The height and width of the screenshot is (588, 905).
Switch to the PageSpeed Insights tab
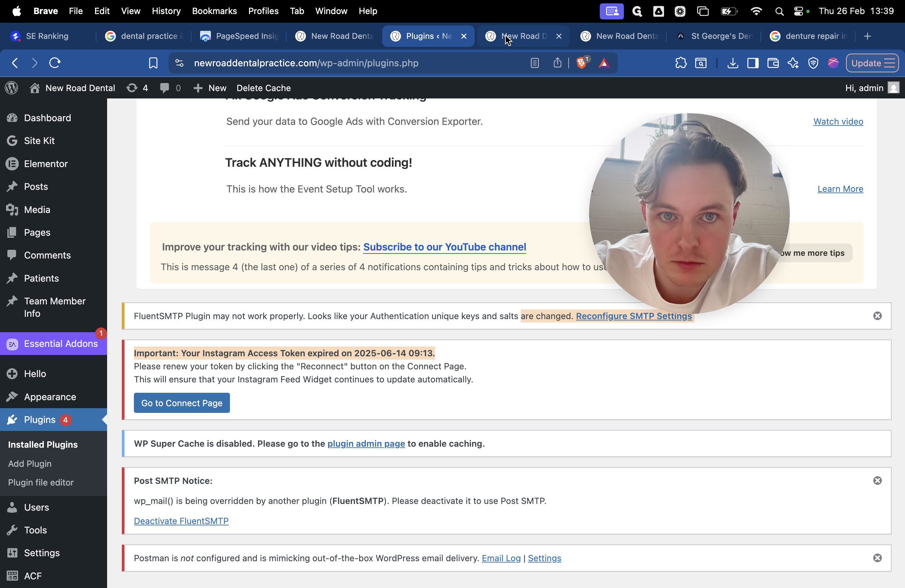(x=240, y=36)
